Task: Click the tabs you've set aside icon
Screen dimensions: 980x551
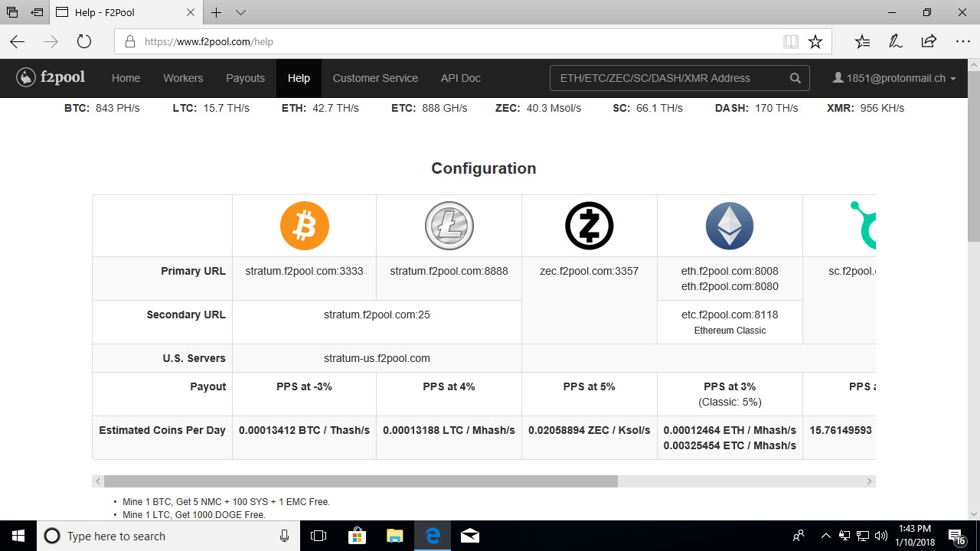Action: point(11,12)
